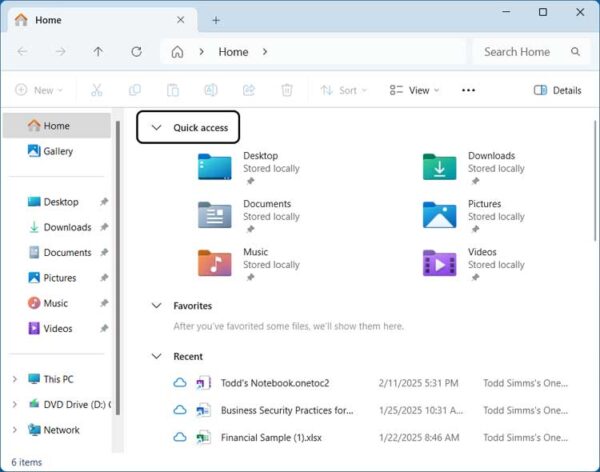Expand This PC in navigation pane

pos(14,379)
